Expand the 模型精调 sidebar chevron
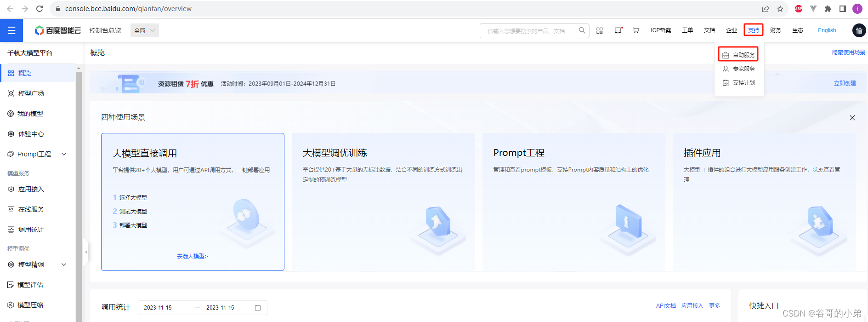 click(64, 264)
